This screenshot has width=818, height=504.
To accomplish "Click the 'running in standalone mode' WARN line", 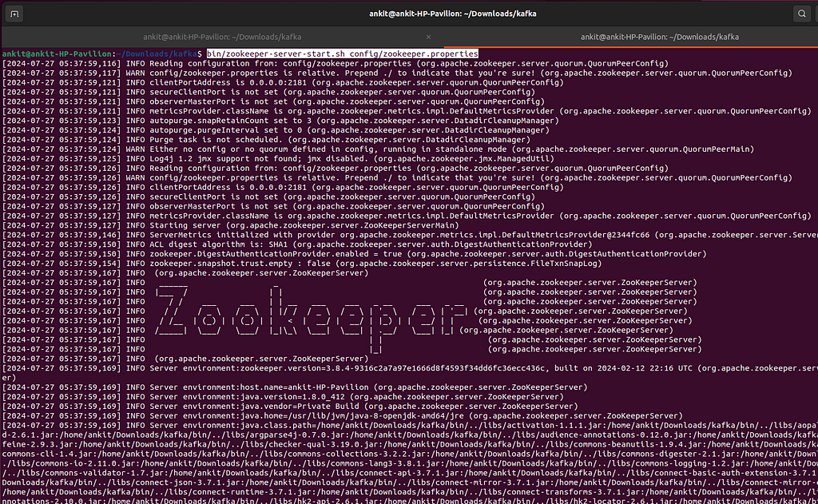I will click(x=378, y=149).
